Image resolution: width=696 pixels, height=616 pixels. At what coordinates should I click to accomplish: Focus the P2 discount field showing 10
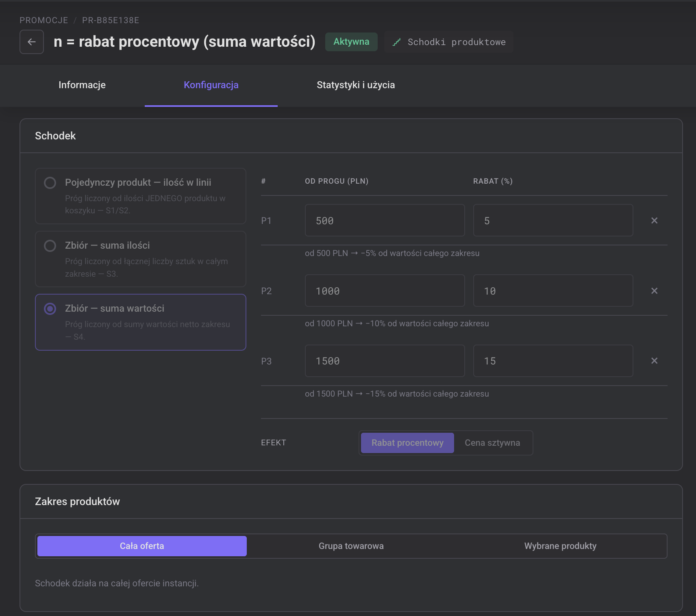pyautogui.click(x=553, y=291)
